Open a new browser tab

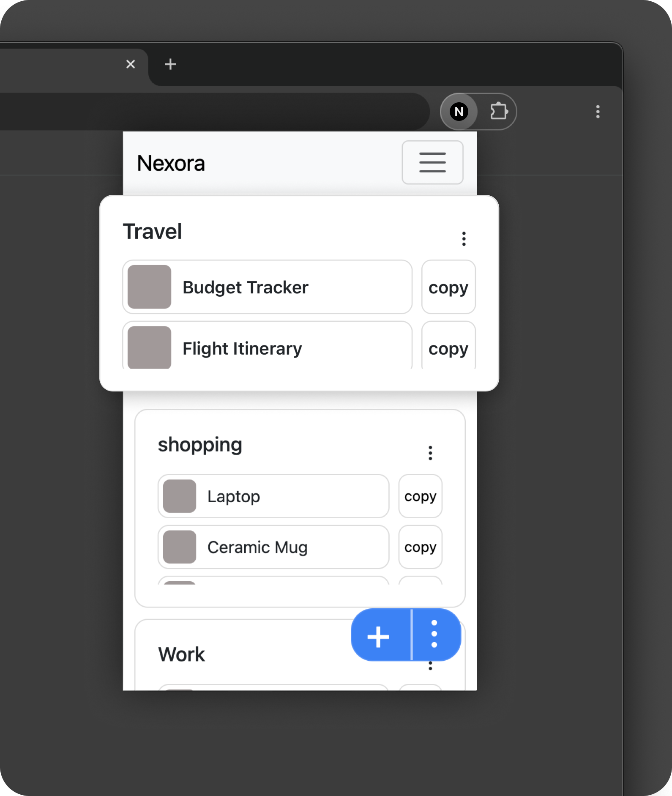point(170,64)
